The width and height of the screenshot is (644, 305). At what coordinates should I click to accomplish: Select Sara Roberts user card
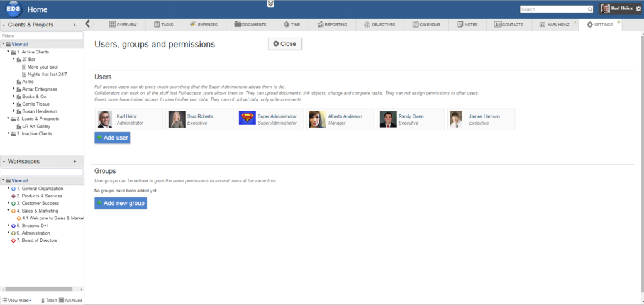199,119
